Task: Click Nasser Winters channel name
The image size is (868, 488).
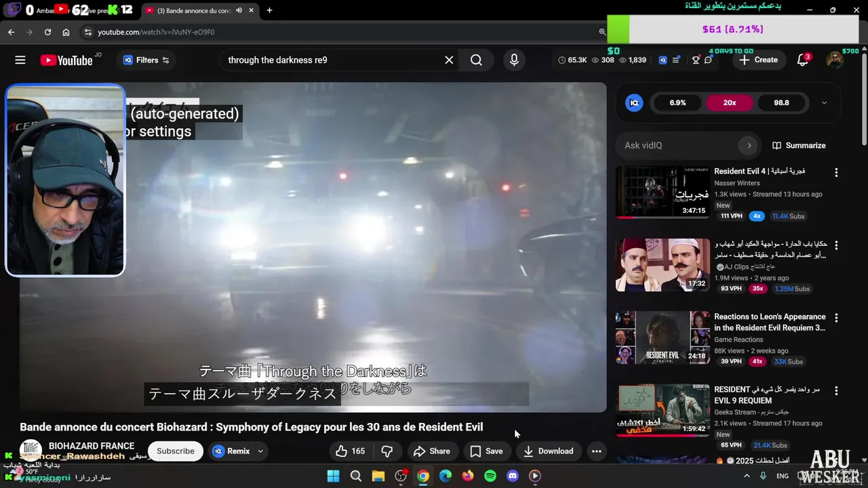Action: (x=737, y=183)
